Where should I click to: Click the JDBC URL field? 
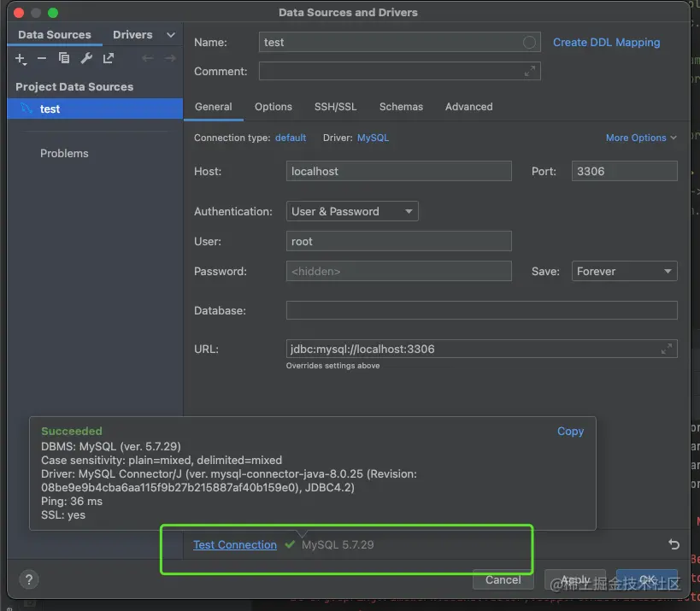482,349
